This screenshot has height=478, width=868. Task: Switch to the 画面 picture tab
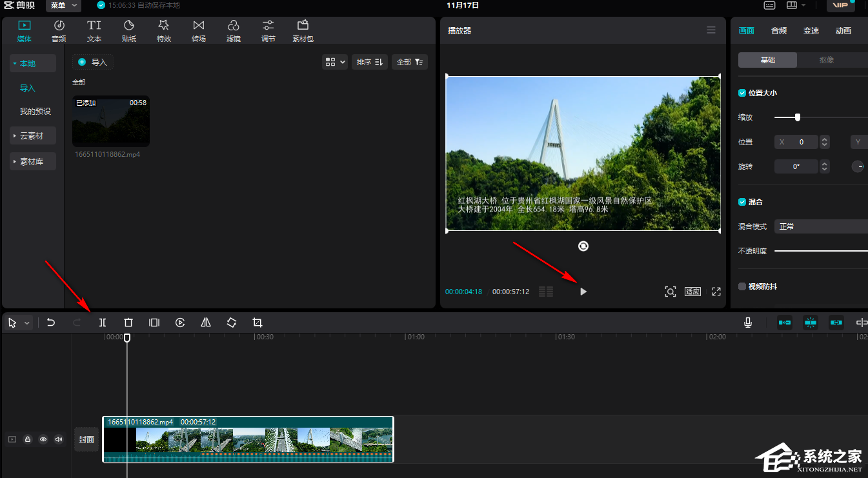747,30
